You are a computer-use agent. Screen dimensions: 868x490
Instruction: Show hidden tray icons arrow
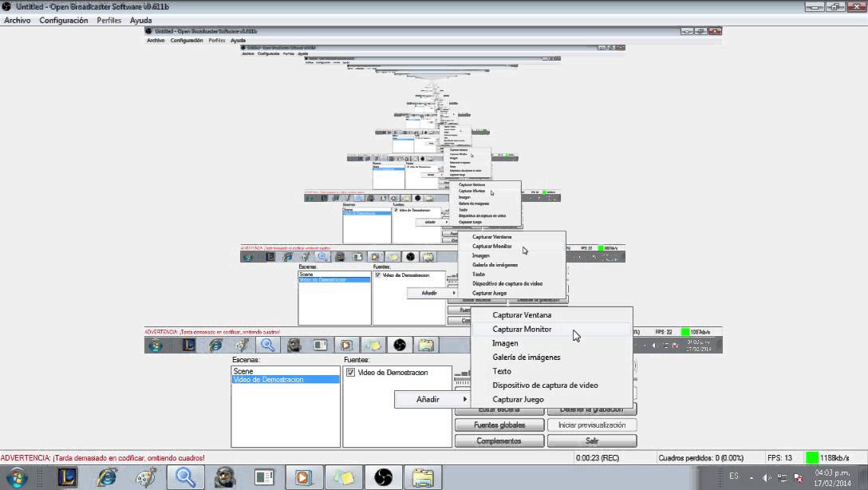point(752,478)
